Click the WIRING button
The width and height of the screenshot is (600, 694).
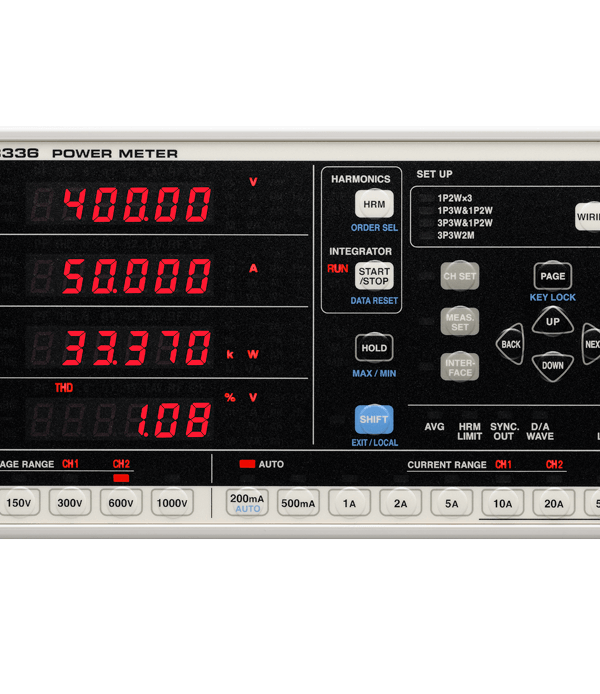[x=588, y=217]
